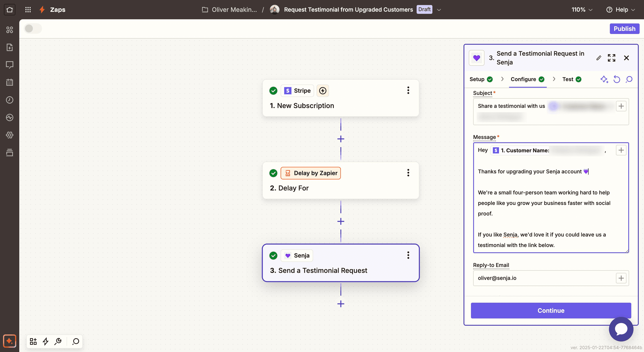Close the Senja step panel
644x352 pixels.
tap(626, 58)
